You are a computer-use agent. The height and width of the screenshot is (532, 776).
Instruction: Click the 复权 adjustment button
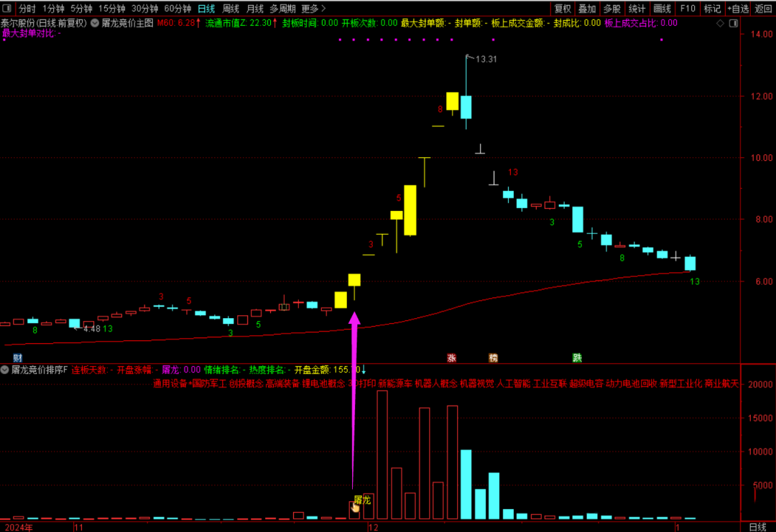[x=563, y=9]
